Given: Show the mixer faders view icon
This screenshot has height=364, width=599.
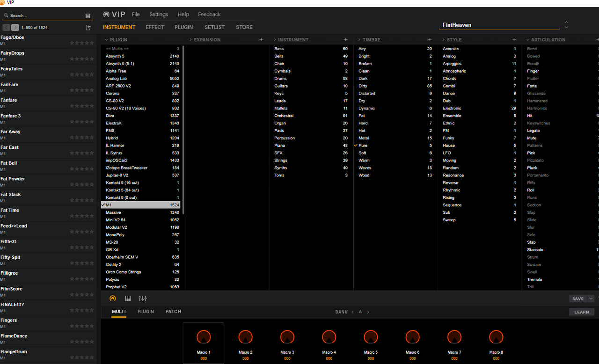Looking at the screenshot, I should coord(143,298).
